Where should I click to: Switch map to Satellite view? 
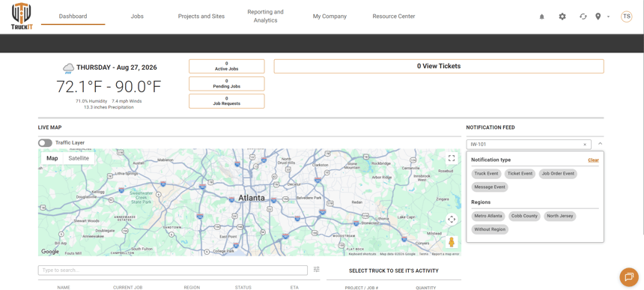click(79, 159)
